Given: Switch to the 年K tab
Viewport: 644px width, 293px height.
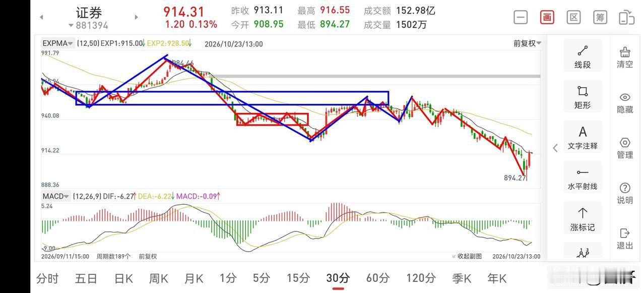Looking at the screenshot, I should coord(497,278).
